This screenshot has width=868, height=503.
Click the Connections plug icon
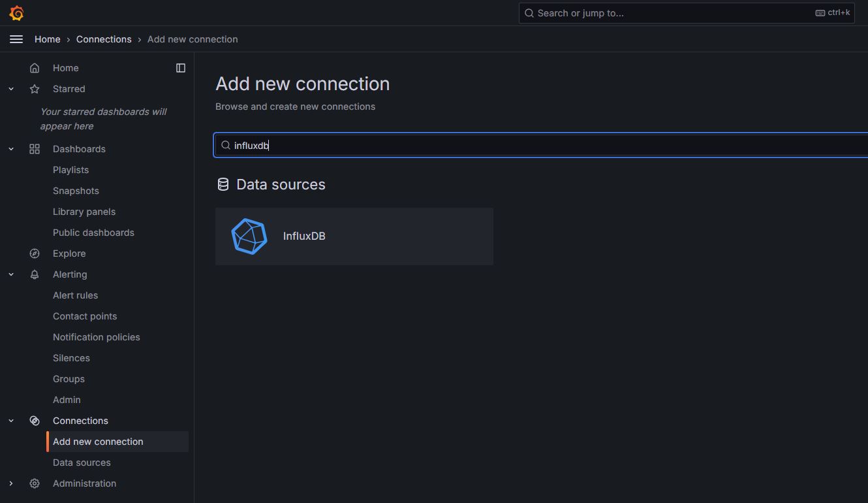[x=35, y=421]
